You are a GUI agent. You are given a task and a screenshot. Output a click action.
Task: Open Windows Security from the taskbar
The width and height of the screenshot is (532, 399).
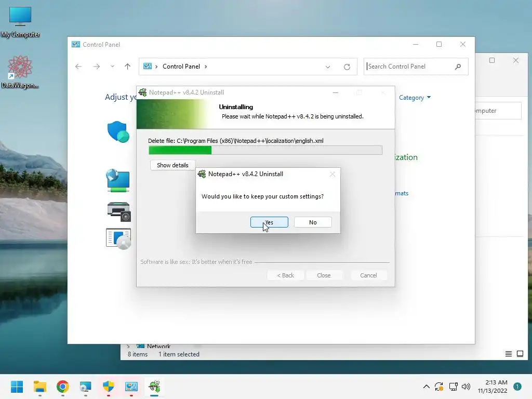pos(109,387)
